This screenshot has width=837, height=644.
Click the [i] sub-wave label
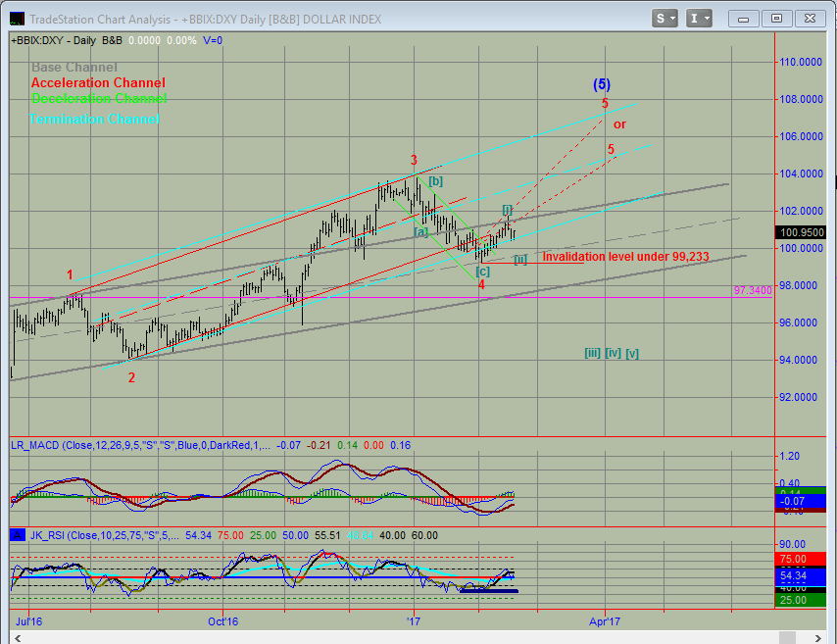507,210
